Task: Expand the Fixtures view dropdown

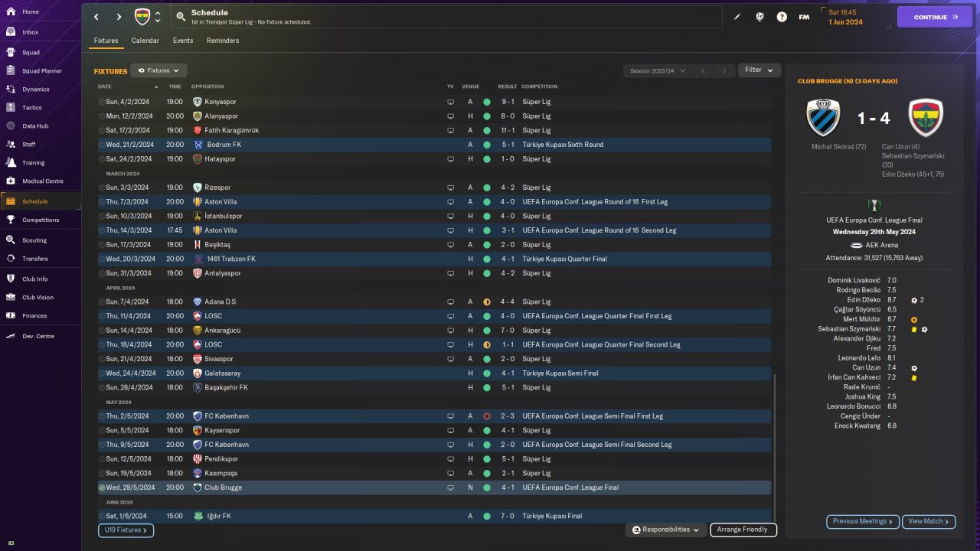Action: (158, 70)
